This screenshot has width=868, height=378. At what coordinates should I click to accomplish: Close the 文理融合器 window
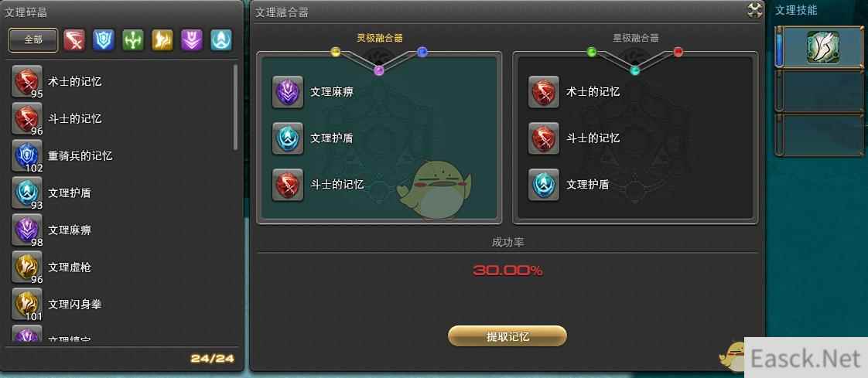coord(754,11)
